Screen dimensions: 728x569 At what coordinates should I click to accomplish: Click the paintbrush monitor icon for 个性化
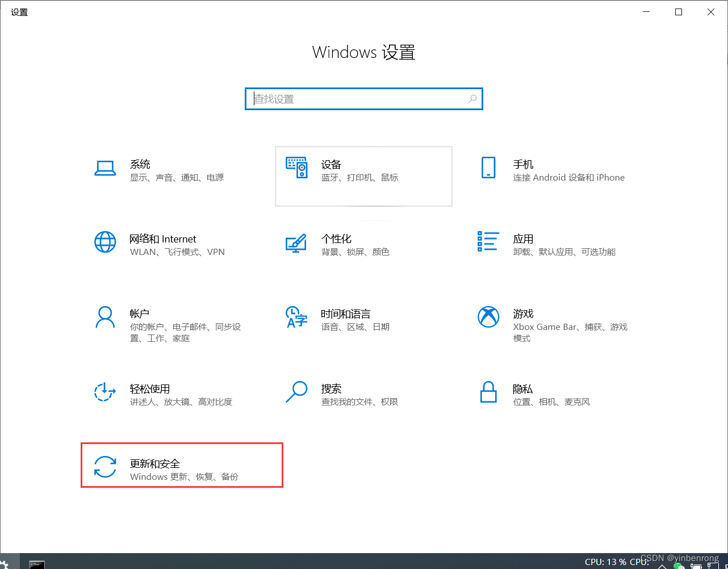tap(296, 243)
